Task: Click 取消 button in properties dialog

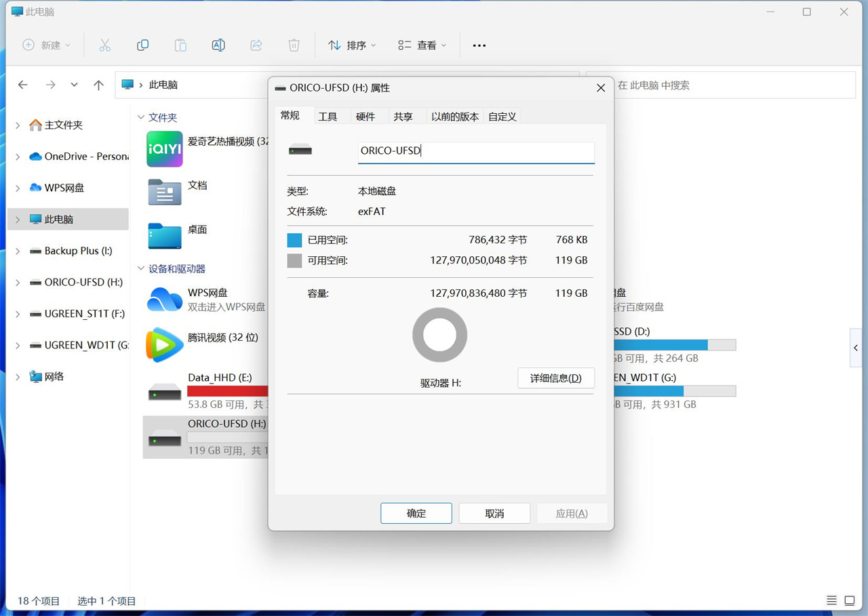Action: (x=495, y=513)
